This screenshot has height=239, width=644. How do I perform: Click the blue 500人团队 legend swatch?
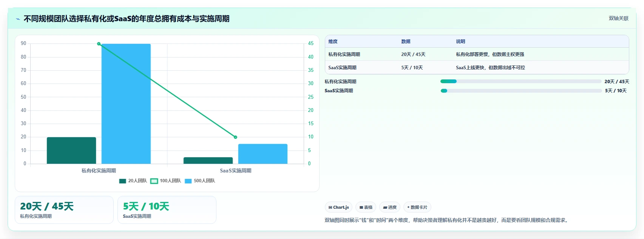pos(188,181)
